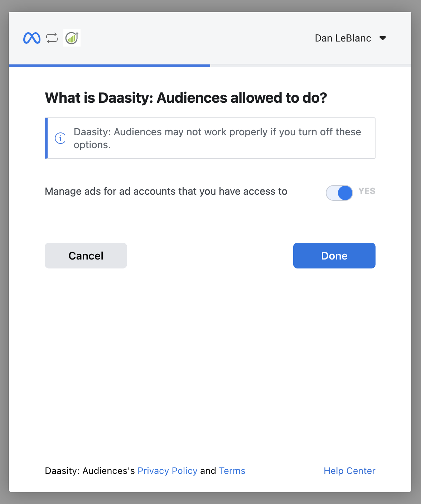
Task: Click the gray unfilled part of progress bar
Action: tap(310, 66)
